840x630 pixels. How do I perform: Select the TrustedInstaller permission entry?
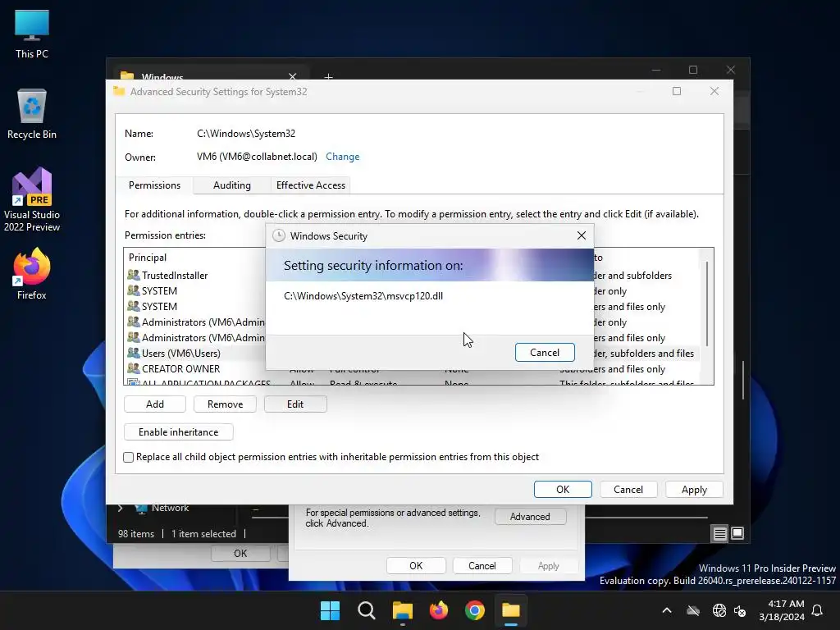coord(196,276)
